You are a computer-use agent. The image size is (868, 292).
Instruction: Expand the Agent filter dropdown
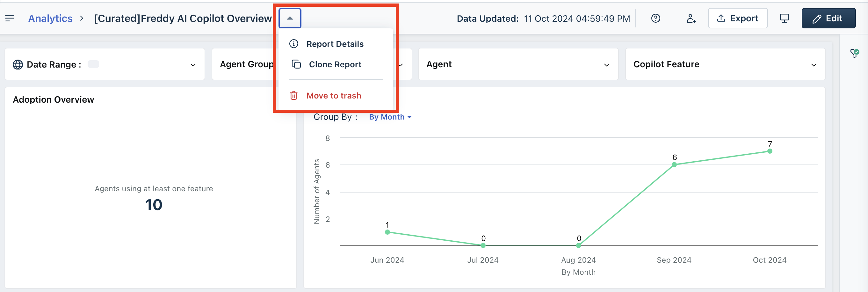518,64
